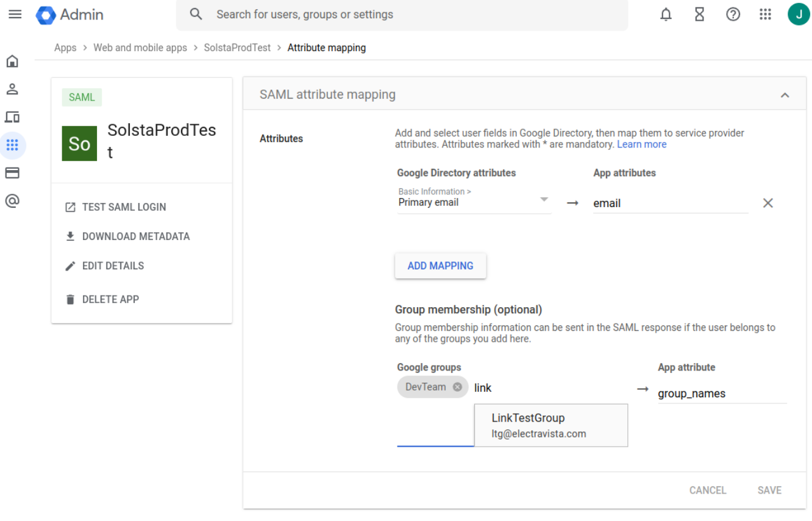Collapse the SAML attribute mapping panel
Image resolution: width=812 pixels, height=521 pixels.
tap(785, 95)
